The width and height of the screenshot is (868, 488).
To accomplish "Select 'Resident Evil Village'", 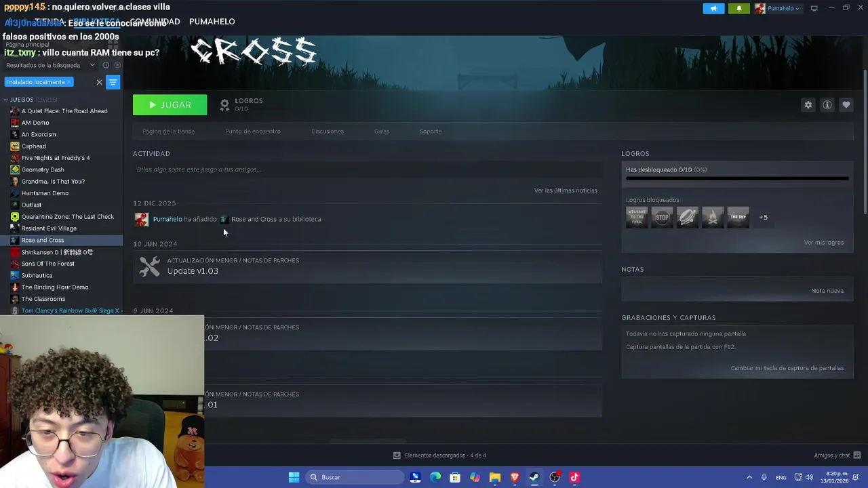I will (49, 228).
